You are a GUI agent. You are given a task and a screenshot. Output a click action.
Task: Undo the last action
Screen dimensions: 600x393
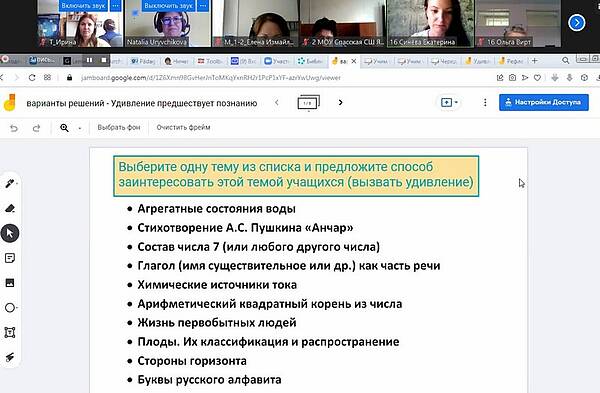14,128
